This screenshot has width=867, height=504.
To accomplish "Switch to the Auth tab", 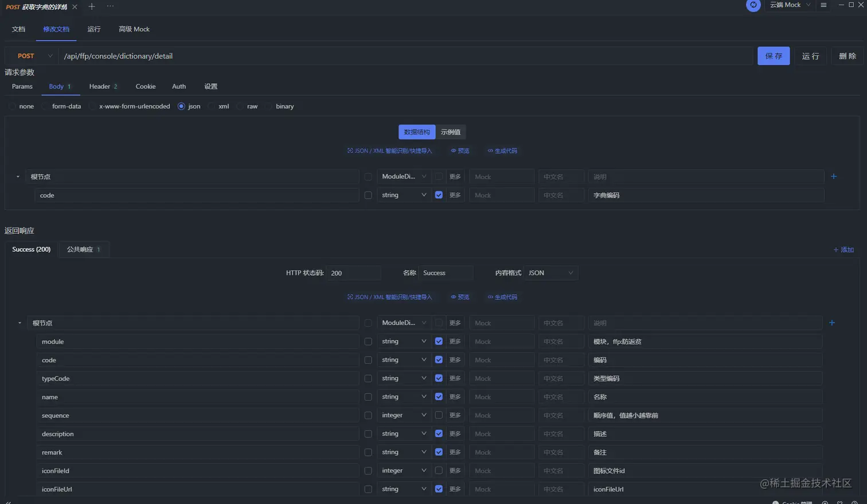I will point(179,87).
